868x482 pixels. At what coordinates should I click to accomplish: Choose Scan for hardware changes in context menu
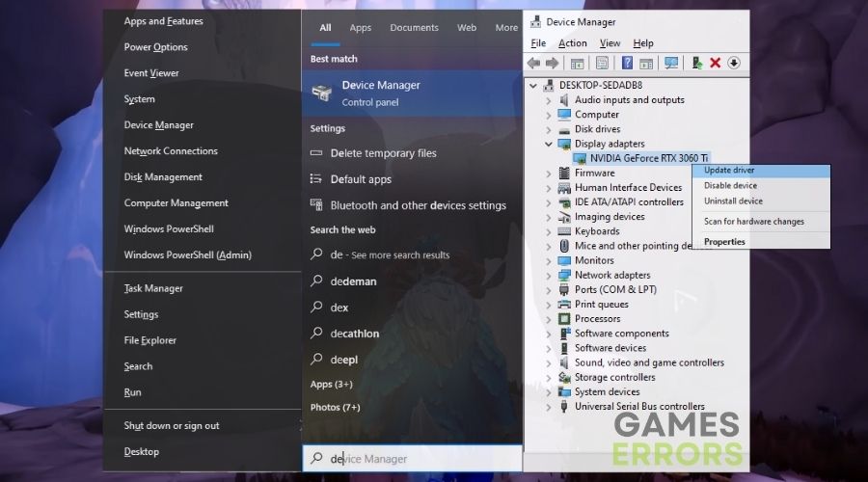(761, 222)
